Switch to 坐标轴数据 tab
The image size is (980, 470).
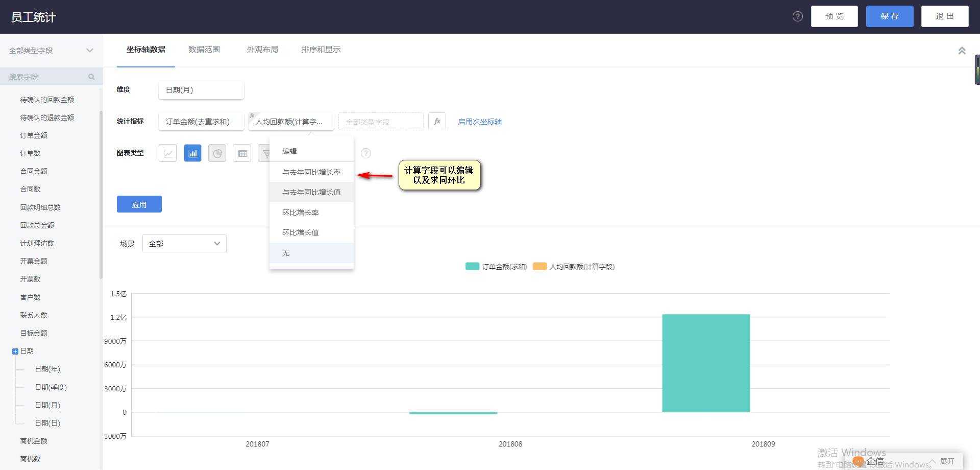[x=146, y=50]
